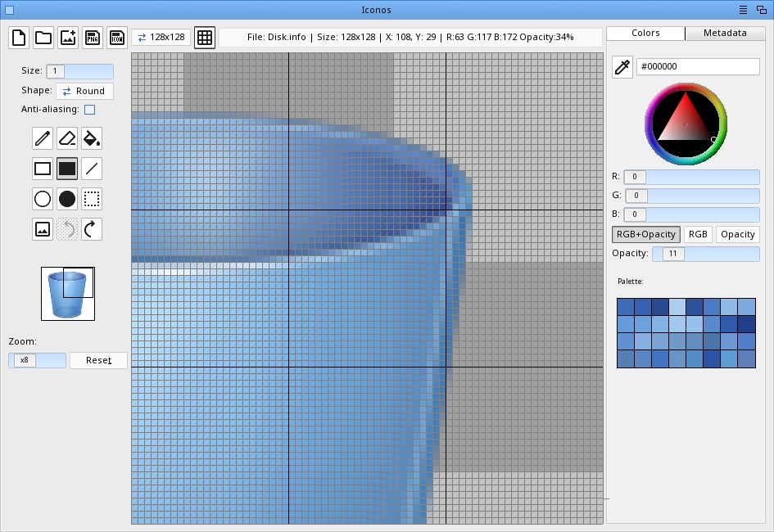
Task: Select the filled circle tool
Action: 67,198
